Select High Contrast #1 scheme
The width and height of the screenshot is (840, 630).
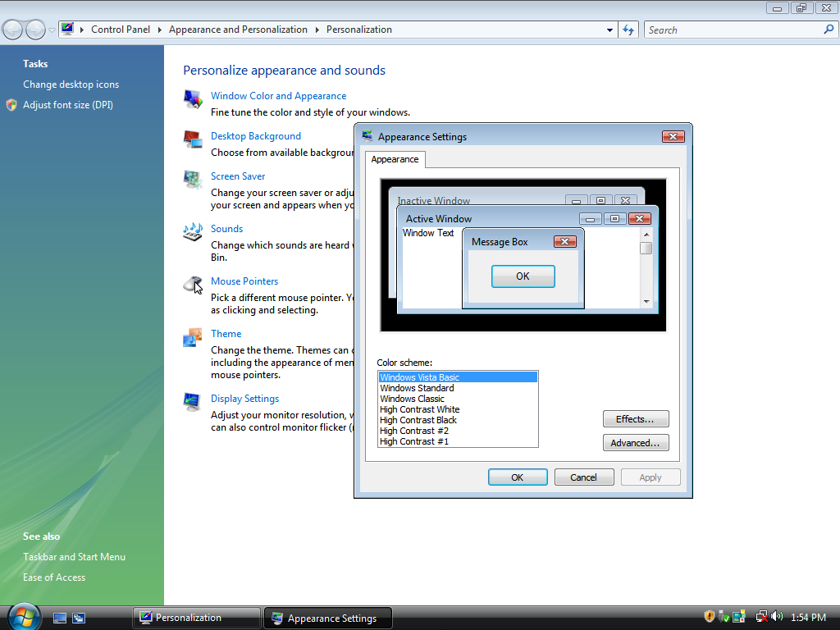[x=458, y=441]
